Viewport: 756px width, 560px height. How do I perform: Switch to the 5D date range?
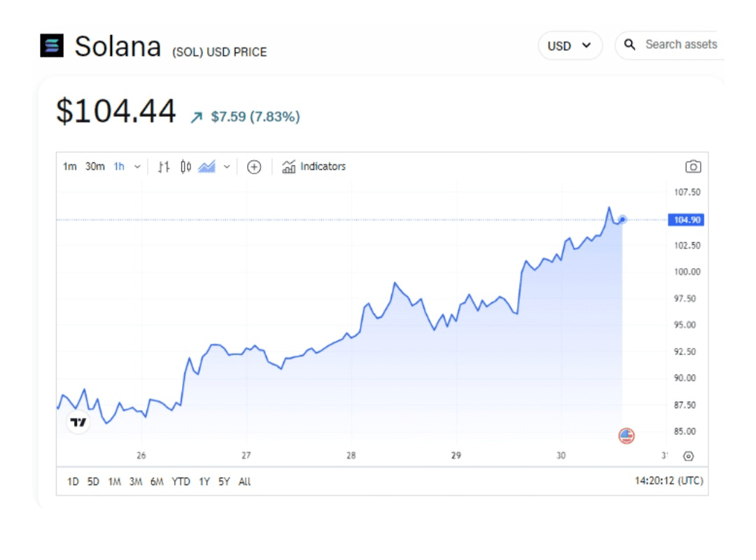point(93,482)
